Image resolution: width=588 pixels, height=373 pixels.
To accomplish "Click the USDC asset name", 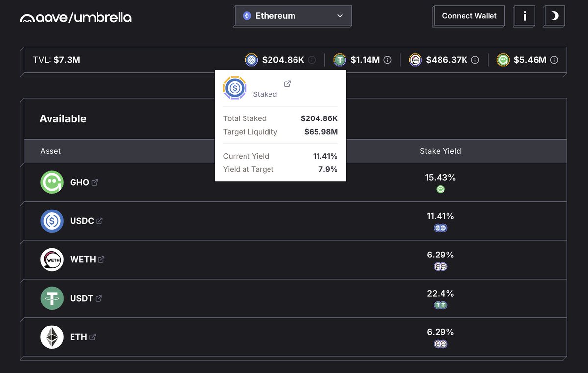I will pyautogui.click(x=82, y=221).
